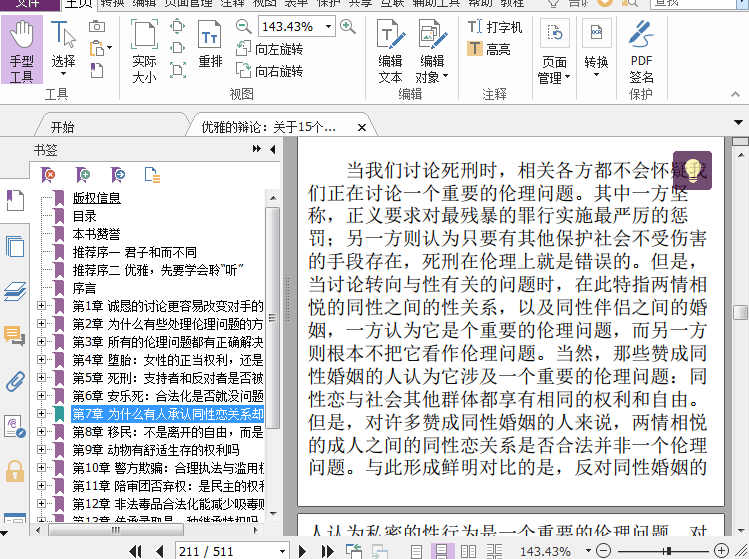Viewport: 749px width, 559px height.
Task: Open the zoom percentage dropdown in ribbon
Action: pos(328,26)
